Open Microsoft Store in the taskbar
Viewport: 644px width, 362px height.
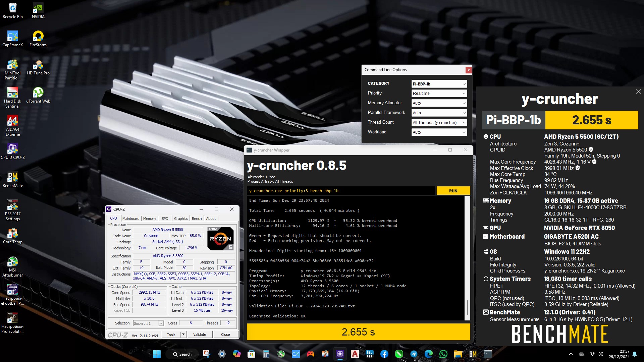point(251,354)
